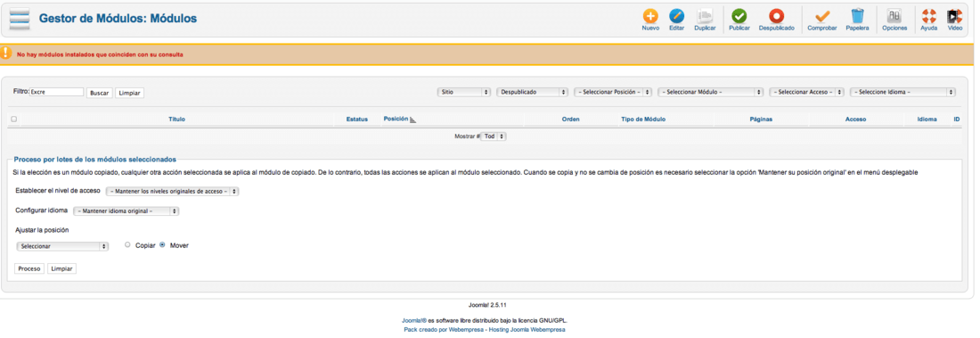980x338 pixels.
Task: Open the access level batch dropdown
Action: tap(173, 192)
